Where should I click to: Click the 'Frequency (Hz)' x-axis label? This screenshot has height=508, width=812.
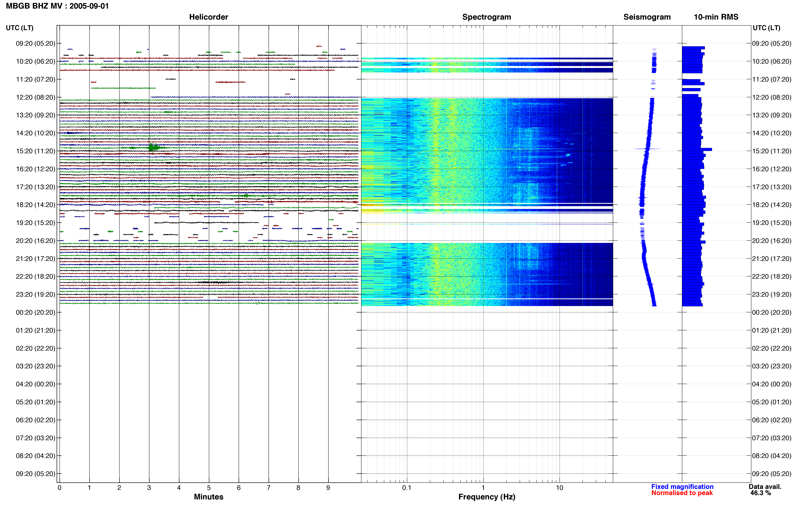pyautogui.click(x=487, y=497)
